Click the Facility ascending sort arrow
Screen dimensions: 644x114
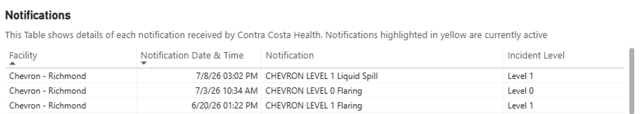(x=12, y=63)
